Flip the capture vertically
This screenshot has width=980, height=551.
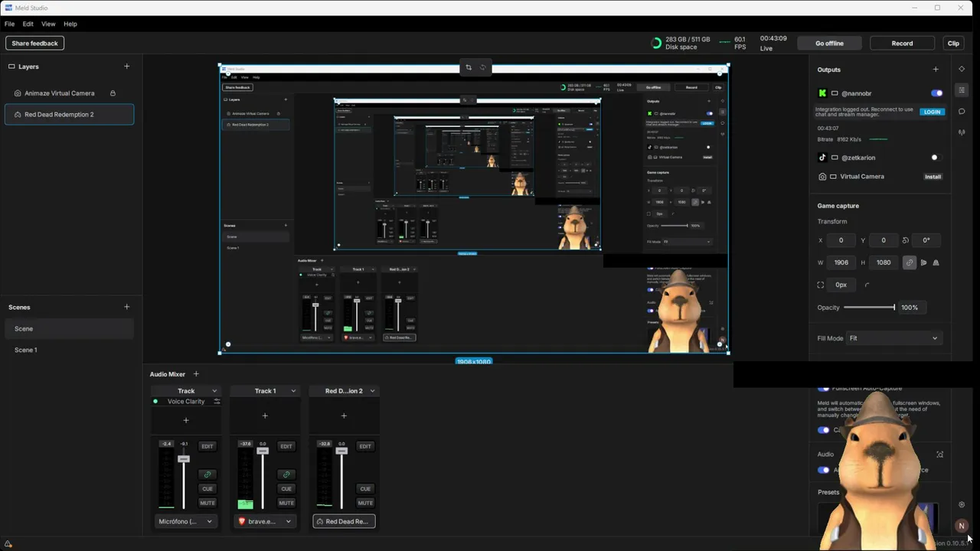tap(936, 262)
